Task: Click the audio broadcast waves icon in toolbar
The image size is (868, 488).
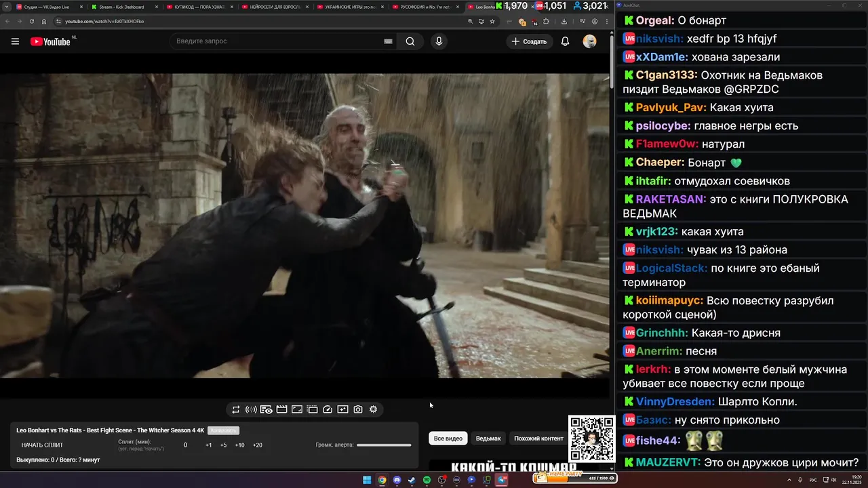Action: pyautogui.click(x=251, y=409)
